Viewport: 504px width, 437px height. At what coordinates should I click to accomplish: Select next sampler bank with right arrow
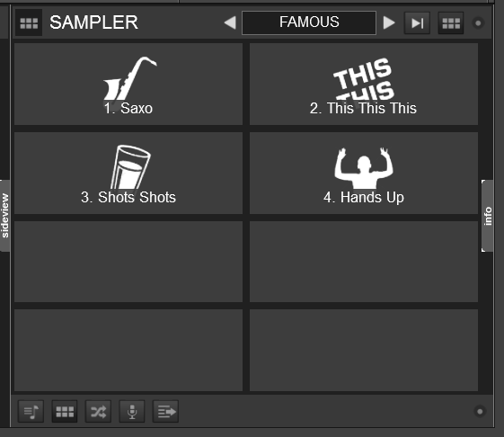click(x=389, y=22)
